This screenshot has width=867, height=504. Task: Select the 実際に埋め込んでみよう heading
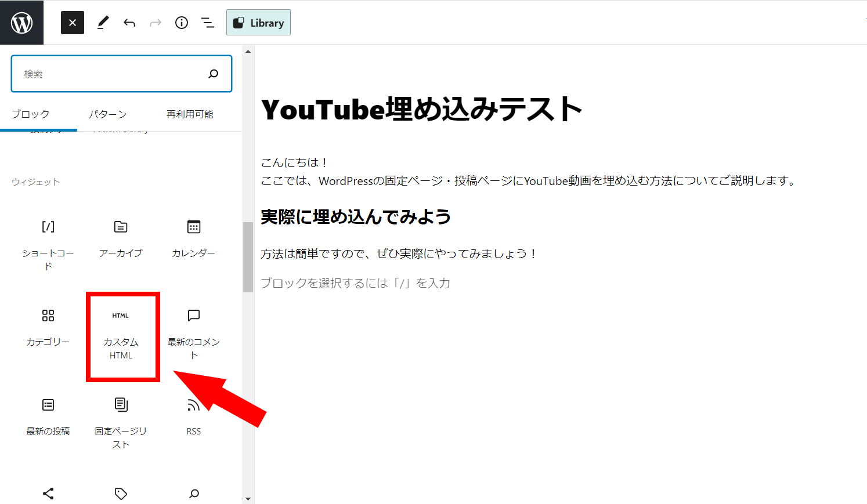356,217
